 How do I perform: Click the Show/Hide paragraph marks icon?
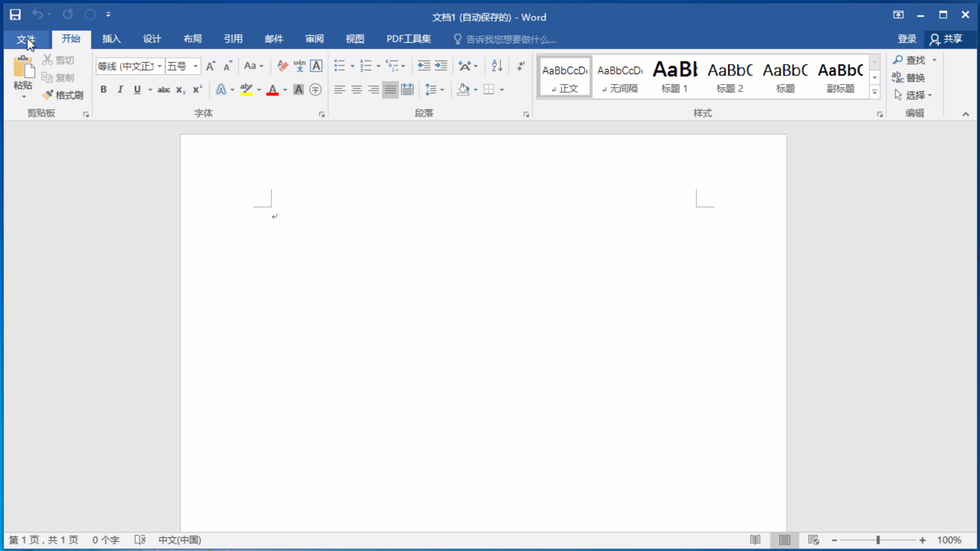point(521,66)
